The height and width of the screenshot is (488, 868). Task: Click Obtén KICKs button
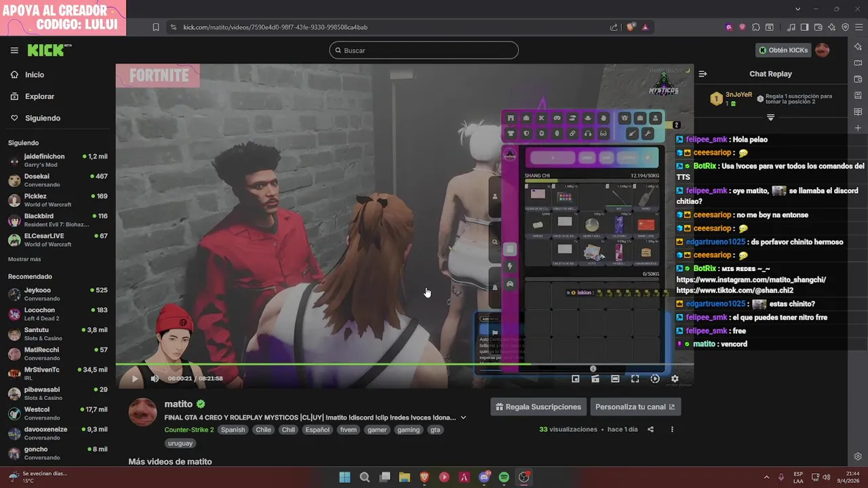(783, 50)
